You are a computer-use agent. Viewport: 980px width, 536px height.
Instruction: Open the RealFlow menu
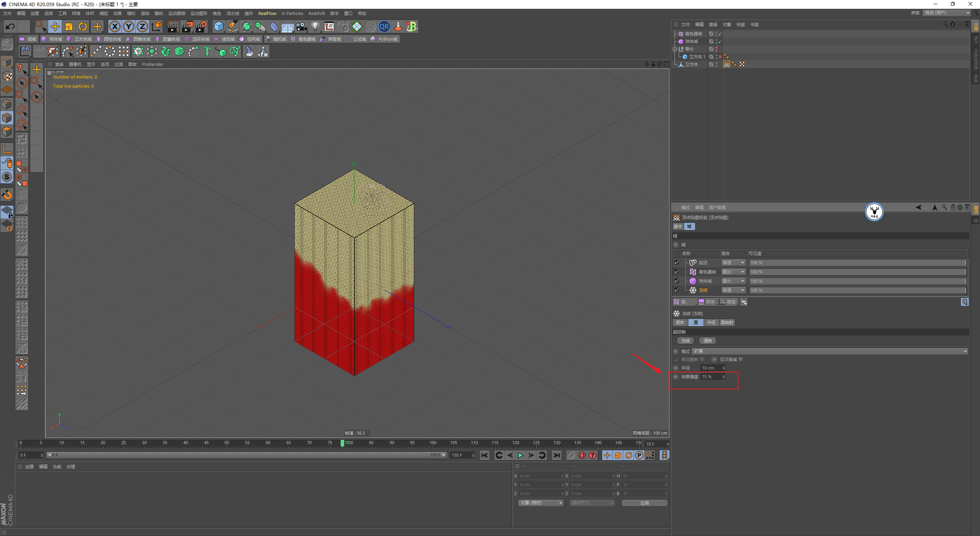coord(267,13)
